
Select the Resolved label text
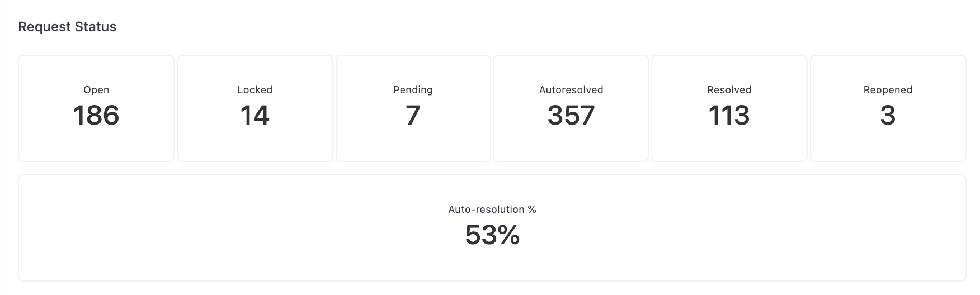(729, 89)
